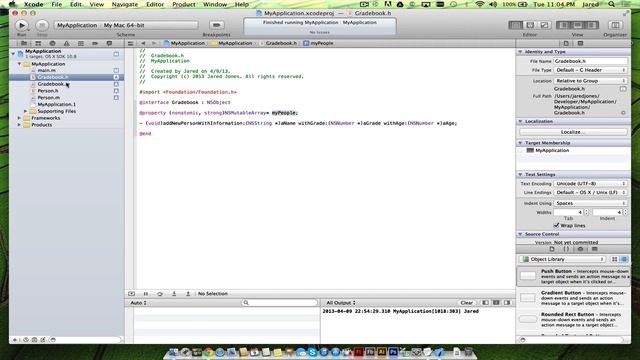Expand the Supporting Files group
The height and width of the screenshot is (360, 640).
coord(25,111)
